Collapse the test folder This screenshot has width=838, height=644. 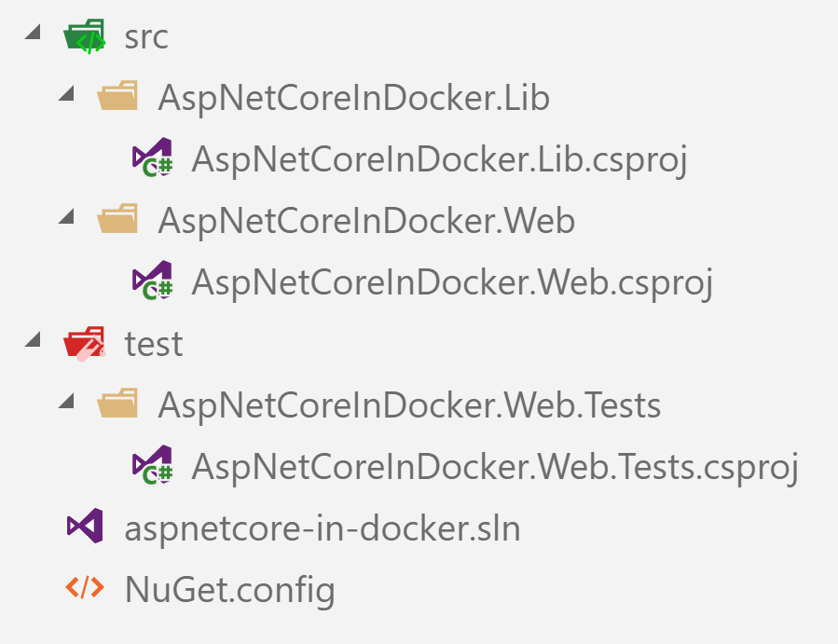(x=34, y=339)
